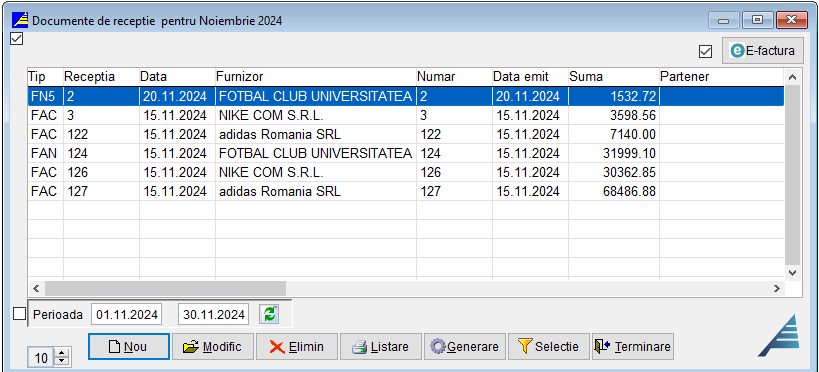
Task: Open the Modific button to edit a document
Action: (213, 346)
